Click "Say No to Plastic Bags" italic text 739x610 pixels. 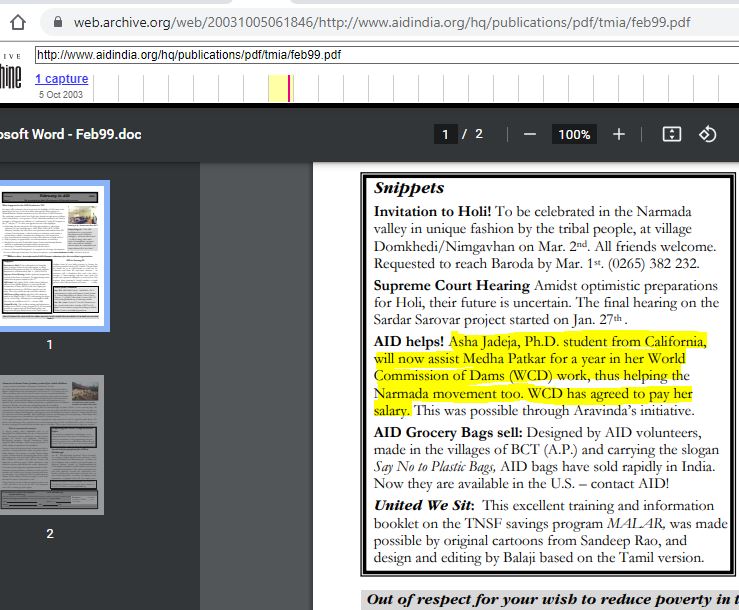[x=434, y=467]
